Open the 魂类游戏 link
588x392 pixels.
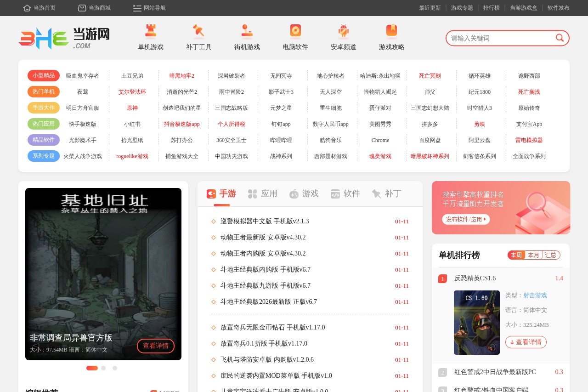pos(380,156)
